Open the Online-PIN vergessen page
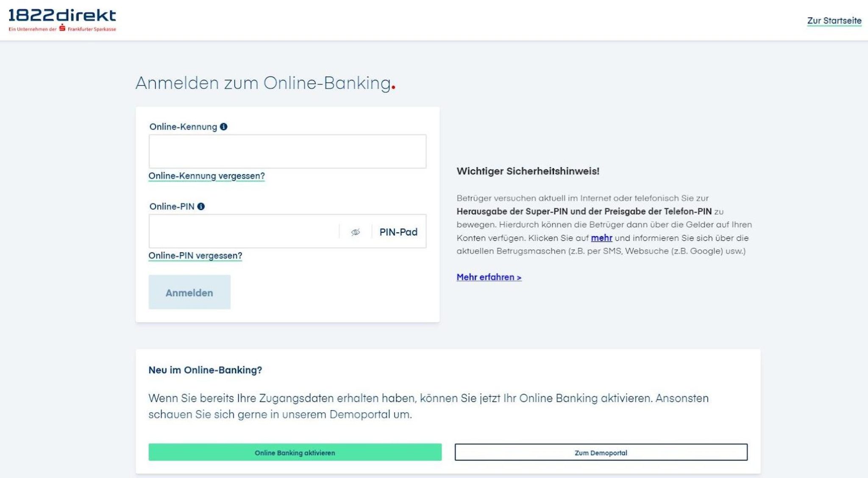868x478 pixels. [x=195, y=256]
